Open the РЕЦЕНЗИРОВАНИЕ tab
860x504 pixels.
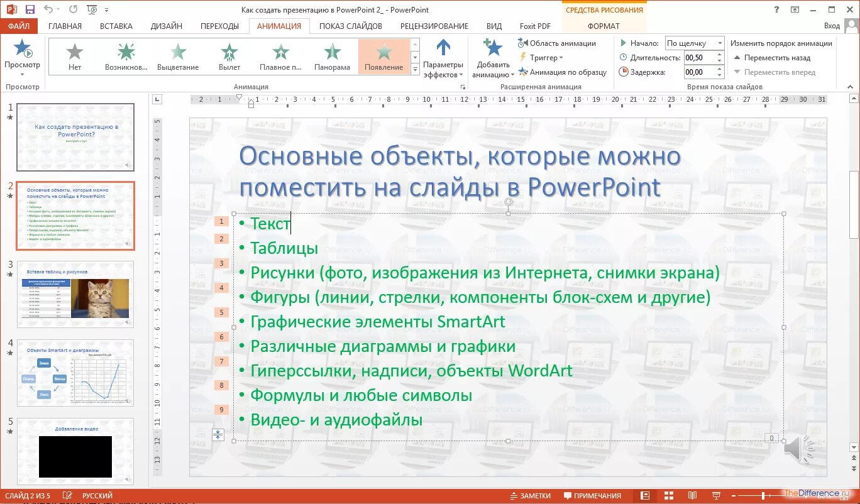(434, 26)
